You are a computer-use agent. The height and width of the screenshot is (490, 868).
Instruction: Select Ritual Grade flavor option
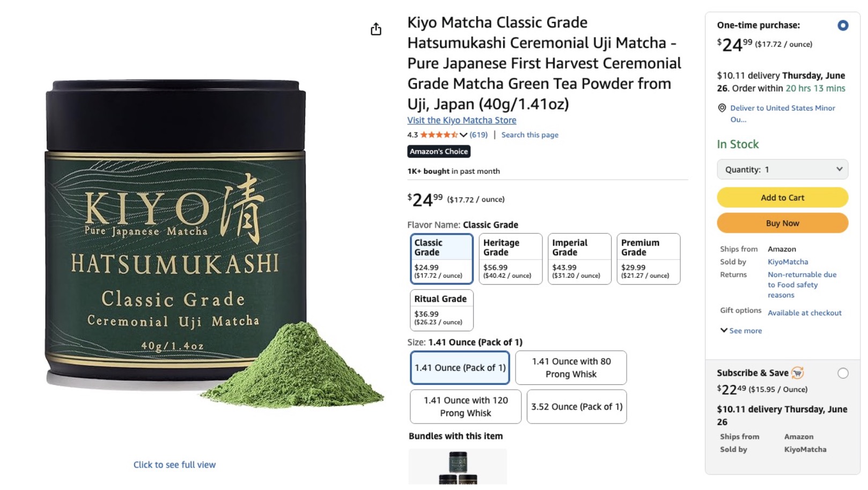coord(442,310)
